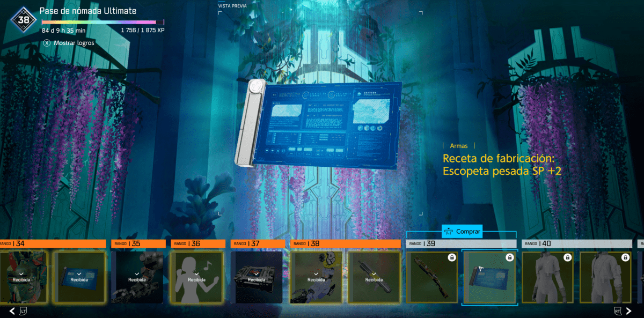The image size is (644, 318).
Task: Click the Rango 40 header tab
Action: [576, 244]
